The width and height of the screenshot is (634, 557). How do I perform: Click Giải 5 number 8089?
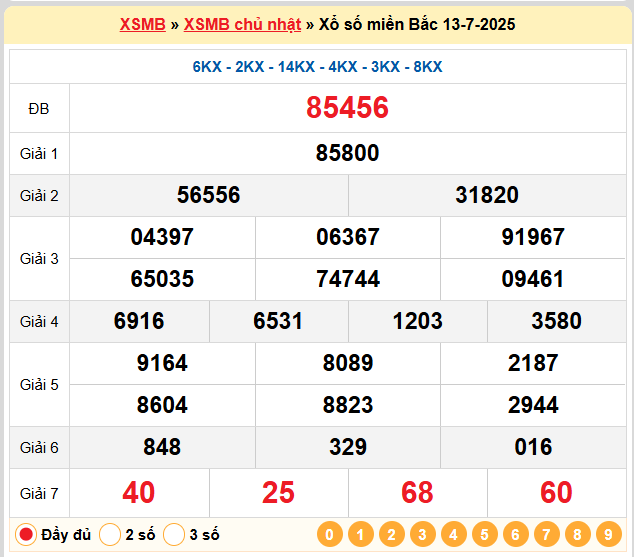click(x=348, y=363)
